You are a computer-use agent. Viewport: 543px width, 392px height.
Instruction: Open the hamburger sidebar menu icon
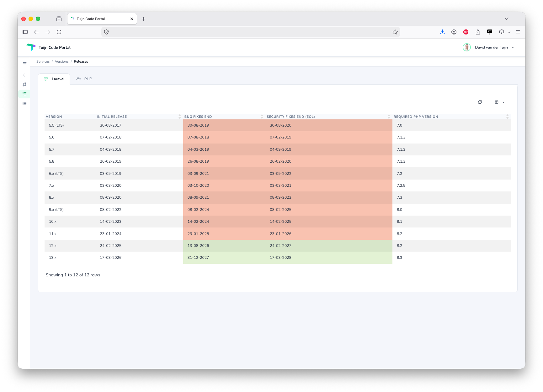[x=25, y=64]
